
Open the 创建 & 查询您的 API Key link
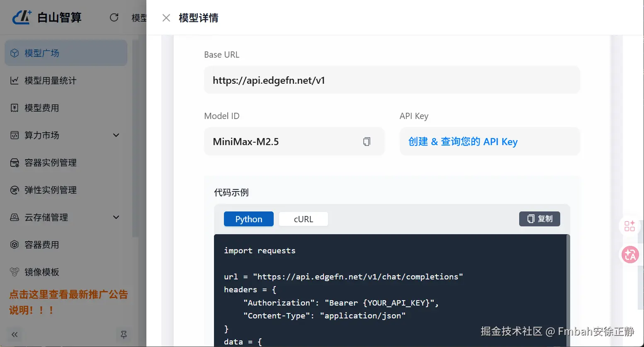click(462, 141)
